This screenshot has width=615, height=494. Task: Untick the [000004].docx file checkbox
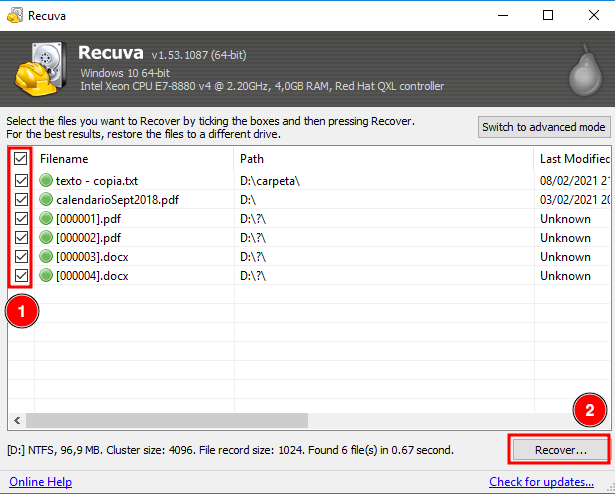(21, 276)
